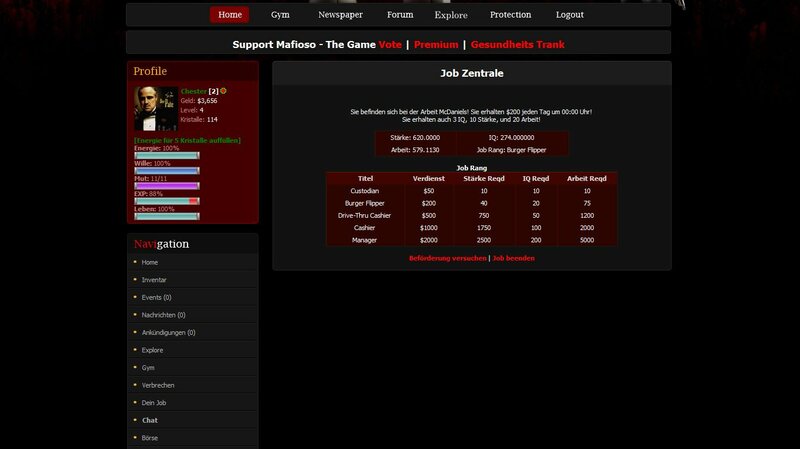Click the Verdienst column header
Viewport: 800px width, 449px height.
coord(429,179)
